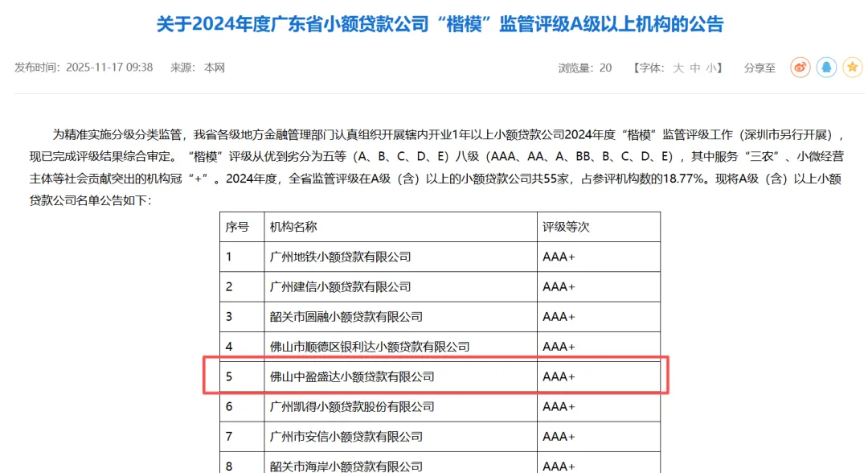Select 佛山市顺德区银利达小额贷款有限公司 cell
868x473 pixels.
point(401,347)
